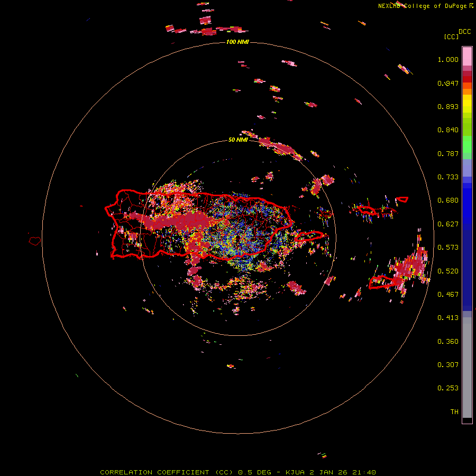476x476 pixels.
Task: Pick the dark red band on the color scale
Action: tap(467, 79)
